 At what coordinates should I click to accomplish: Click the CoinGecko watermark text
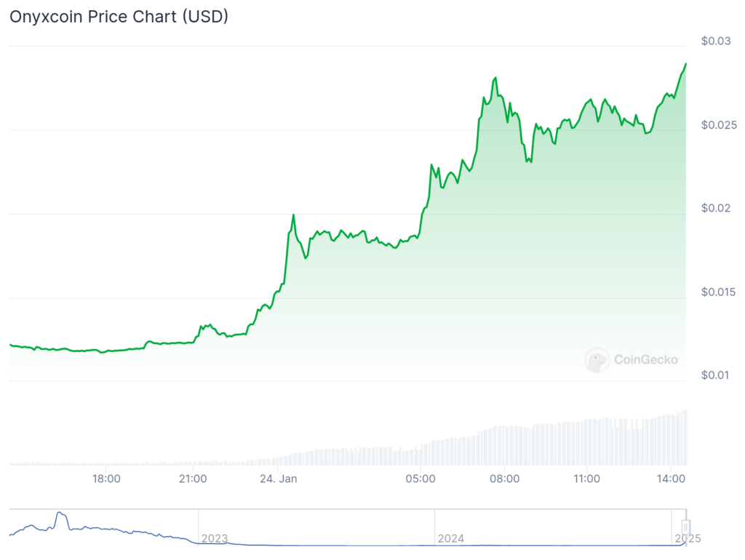point(646,359)
